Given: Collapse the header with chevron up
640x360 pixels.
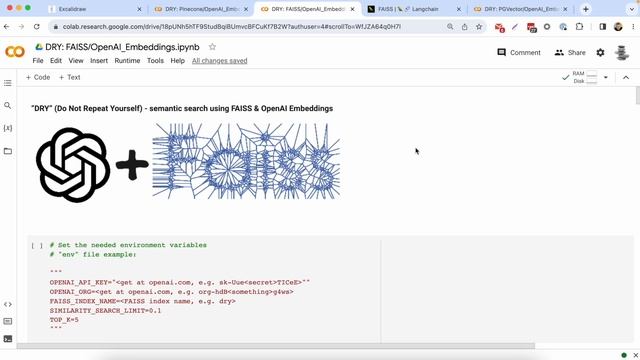Looking at the screenshot, I should point(626,77).
